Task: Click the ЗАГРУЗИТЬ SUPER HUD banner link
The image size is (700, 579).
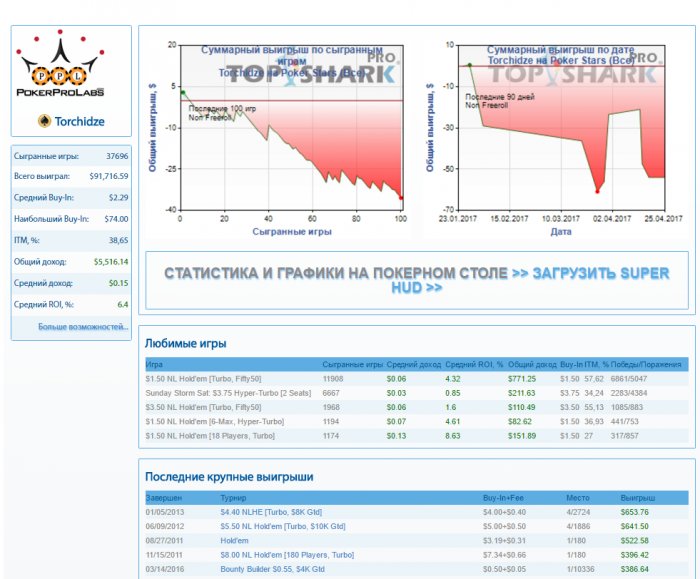Action: tap(529, 280)
